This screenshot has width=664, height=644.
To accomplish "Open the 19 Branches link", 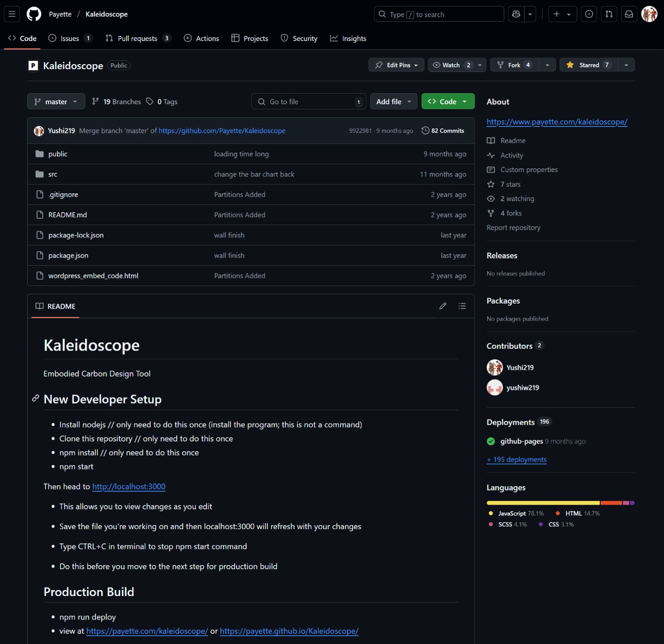I will pyautogui.click(x=117, y=101).
